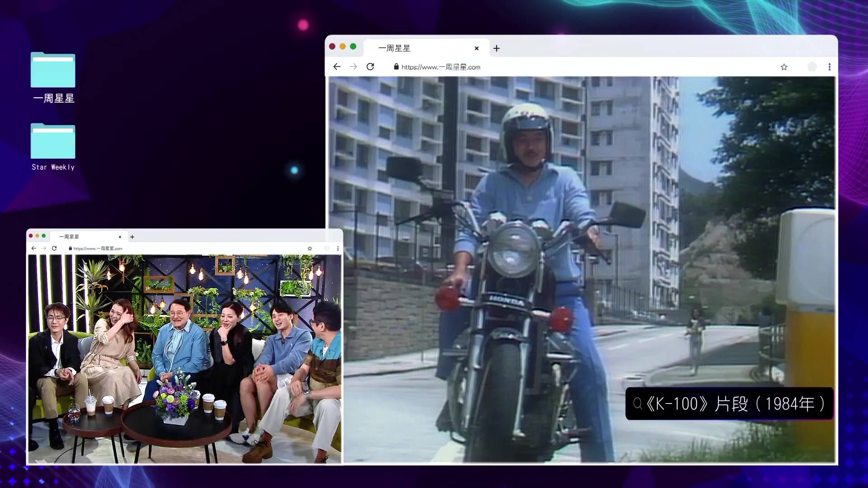
Task: Click the 《K-100》片段 (1984年) caption
Action: coord(729,404)
